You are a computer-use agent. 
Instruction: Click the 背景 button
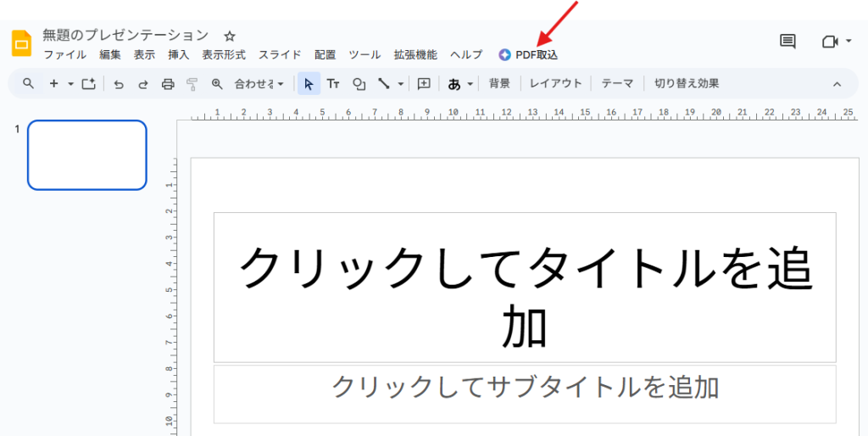coord(499,83)
